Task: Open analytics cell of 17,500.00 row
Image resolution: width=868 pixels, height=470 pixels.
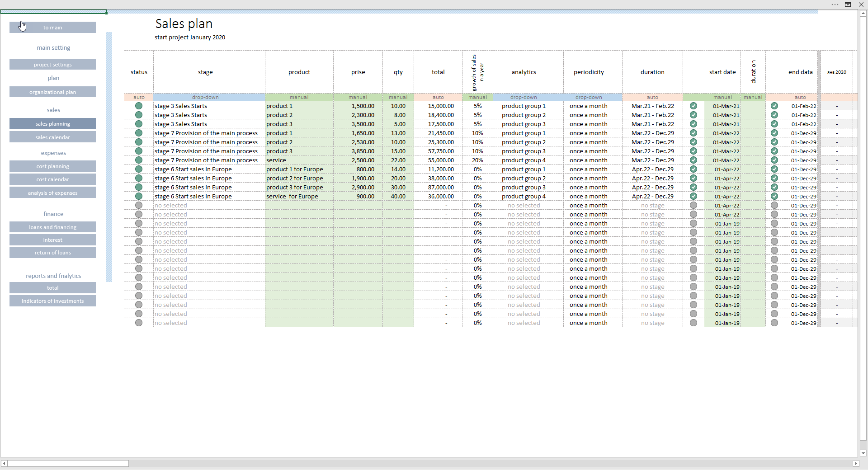Action: point(528,124)
